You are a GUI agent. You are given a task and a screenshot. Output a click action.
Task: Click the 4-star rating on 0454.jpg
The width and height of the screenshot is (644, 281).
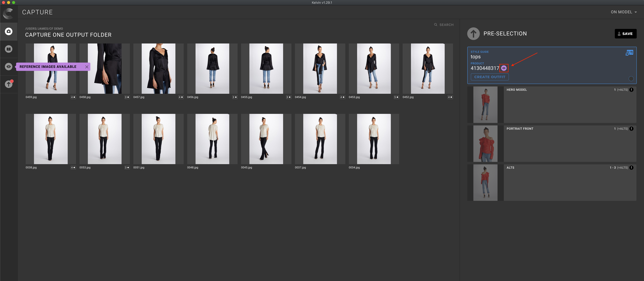click(x=343, y=97)
